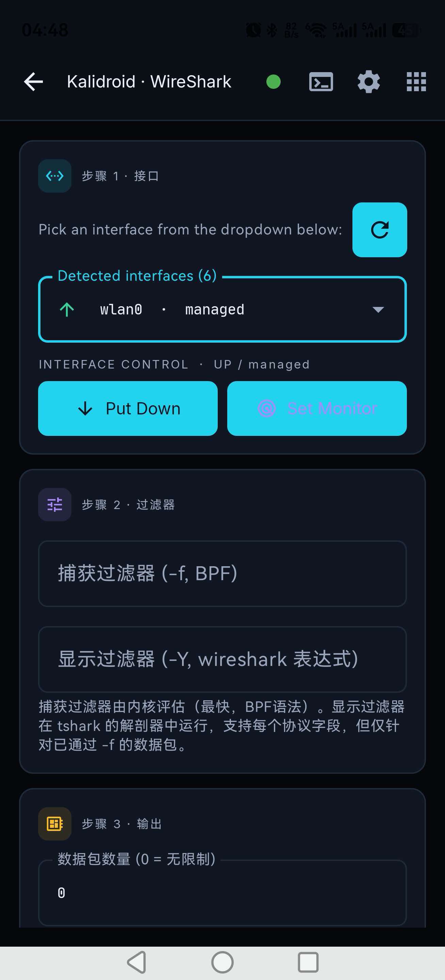Expand the Detected interfaces dropdown arrow
Screen dimensions: 445x980
point(378,310)
